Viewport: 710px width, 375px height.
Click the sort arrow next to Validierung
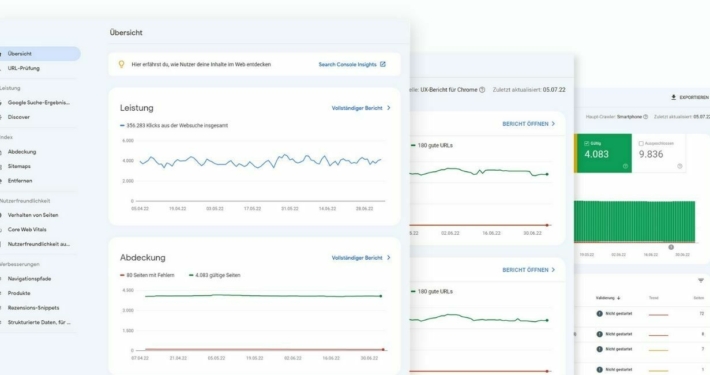[619, 298]
